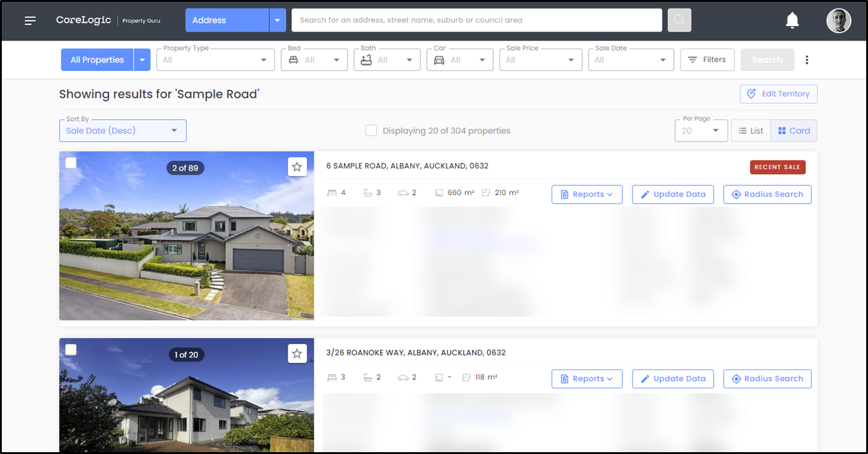Click Edit Territory
Viewport: 868px width, 454px height.
click(779, 94)
